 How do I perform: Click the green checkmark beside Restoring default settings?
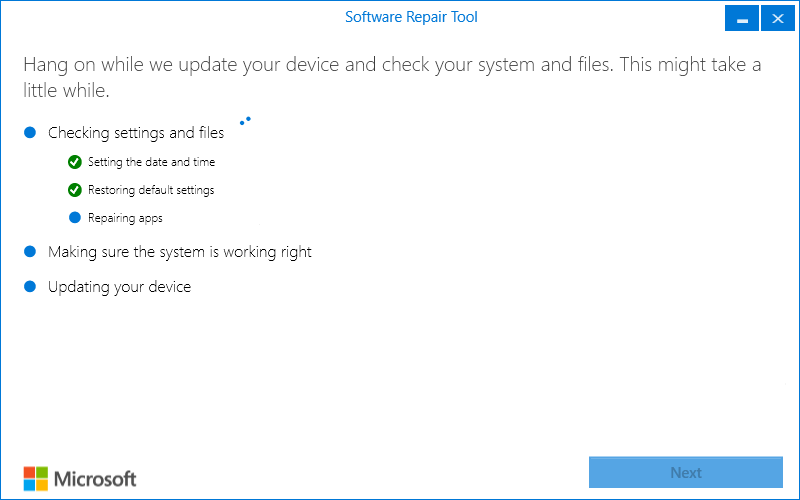[x=74, y=190]
